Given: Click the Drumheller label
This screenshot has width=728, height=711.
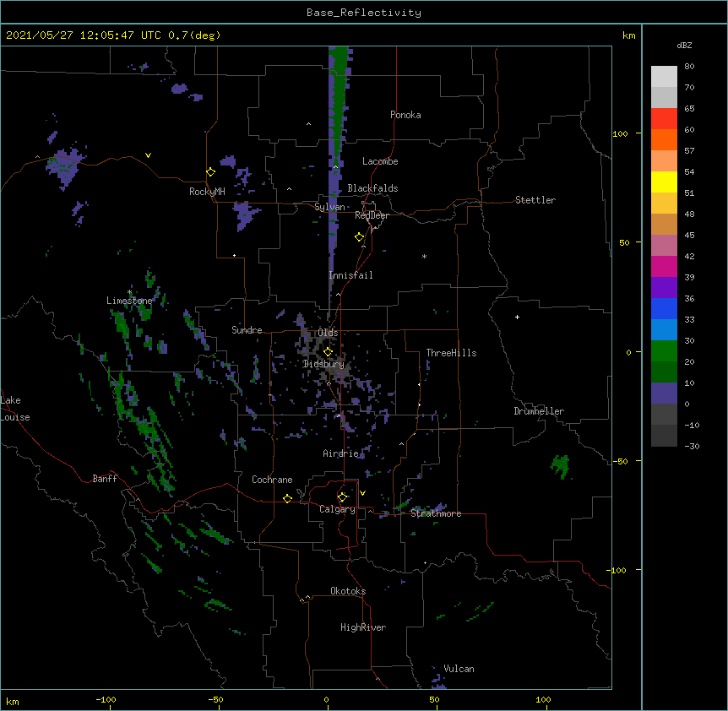Looking at the screenshot, I should pyautogui.click(x=539, y=411).
